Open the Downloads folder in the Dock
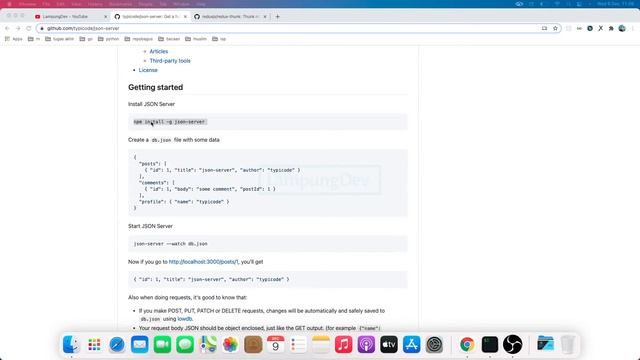Viewport: 640px width, 360px height. pos(545,344)
